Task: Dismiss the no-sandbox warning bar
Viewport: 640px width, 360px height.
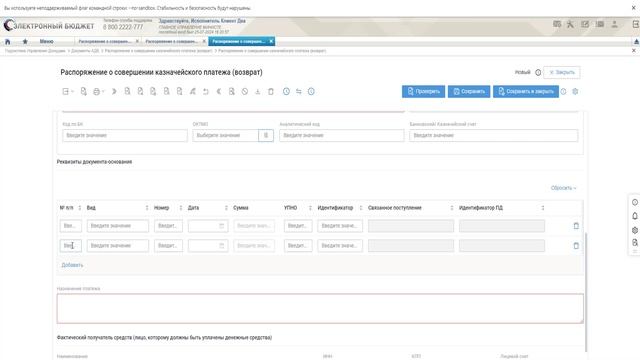Action: pyautogui.click(x=634, y=8)
